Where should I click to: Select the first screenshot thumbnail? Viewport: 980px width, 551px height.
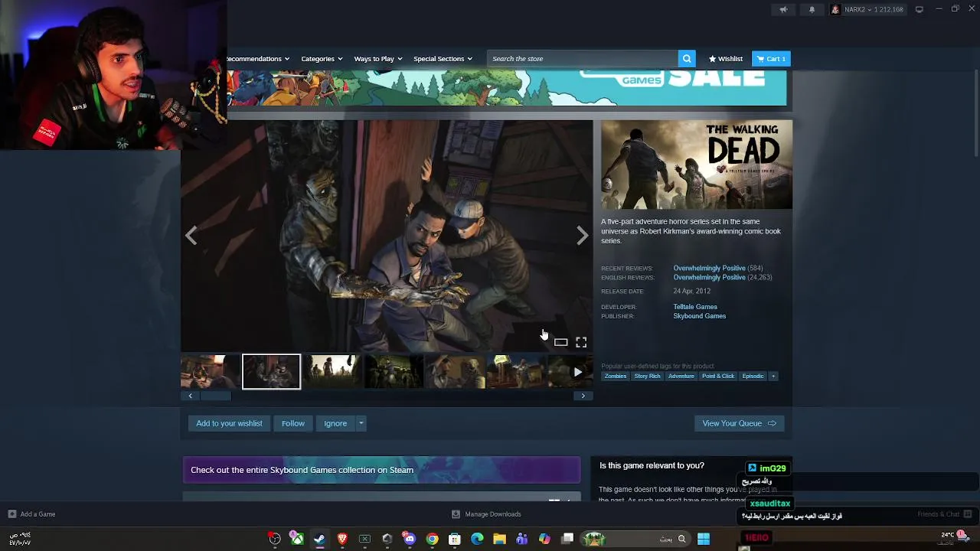(x=210, y=371)
